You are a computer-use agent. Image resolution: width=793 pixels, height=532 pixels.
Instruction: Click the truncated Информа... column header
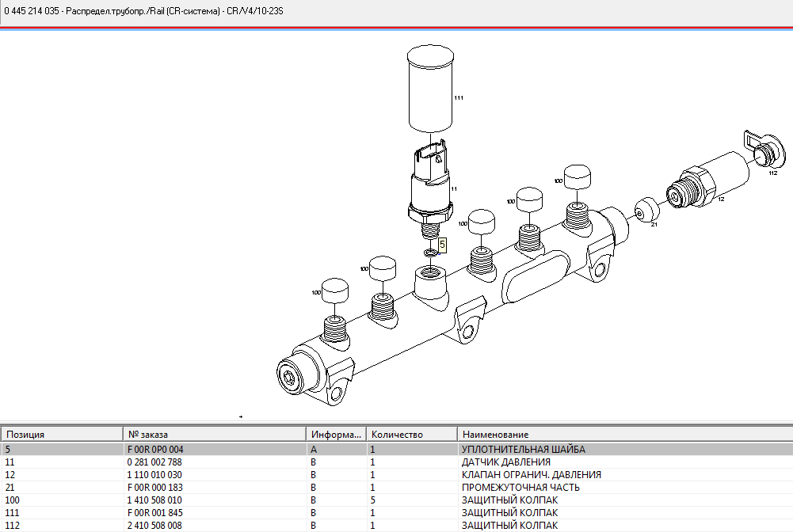(336, 435)
